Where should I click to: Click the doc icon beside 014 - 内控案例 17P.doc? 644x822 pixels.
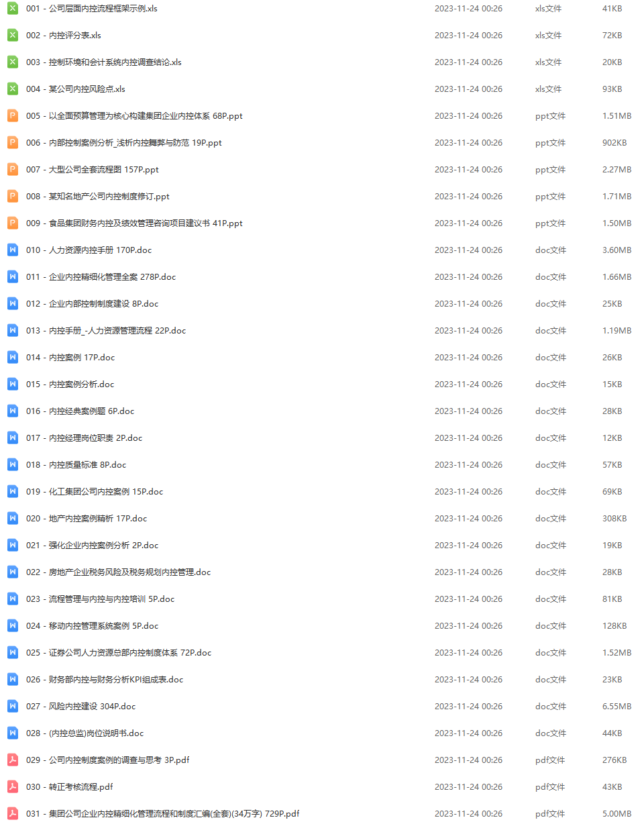pos(13,358)
